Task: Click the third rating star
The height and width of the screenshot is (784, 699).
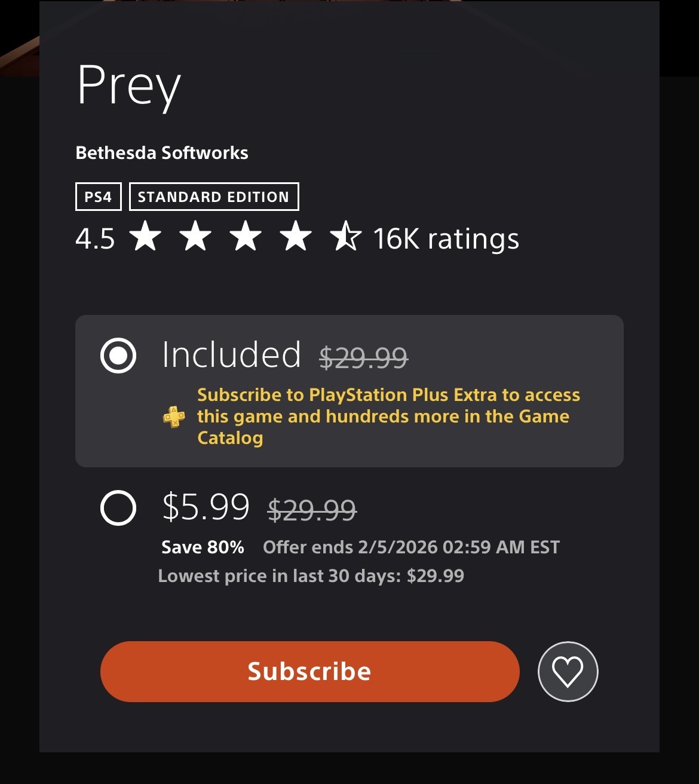Action: click(x=246, y=237)
